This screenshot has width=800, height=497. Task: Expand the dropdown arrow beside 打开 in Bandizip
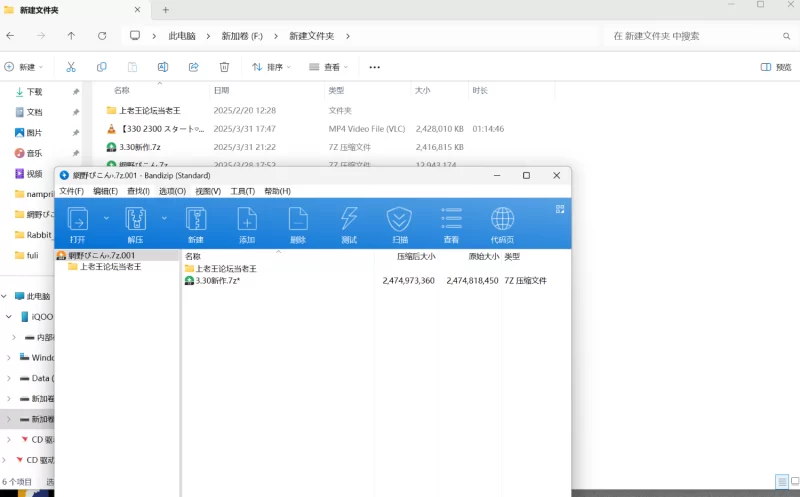click(106, 217)
